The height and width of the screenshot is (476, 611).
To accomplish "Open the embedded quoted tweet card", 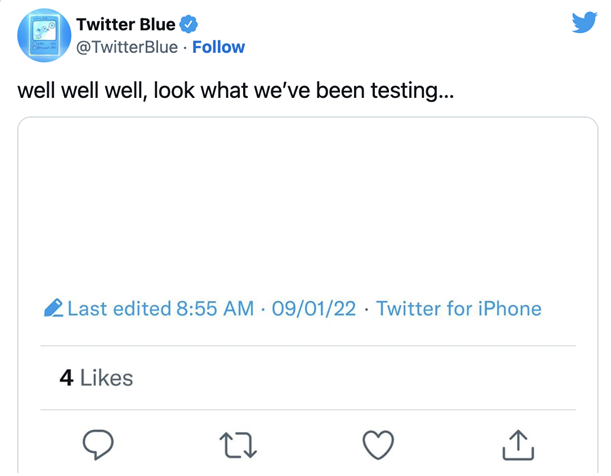I will pos(306,200).
